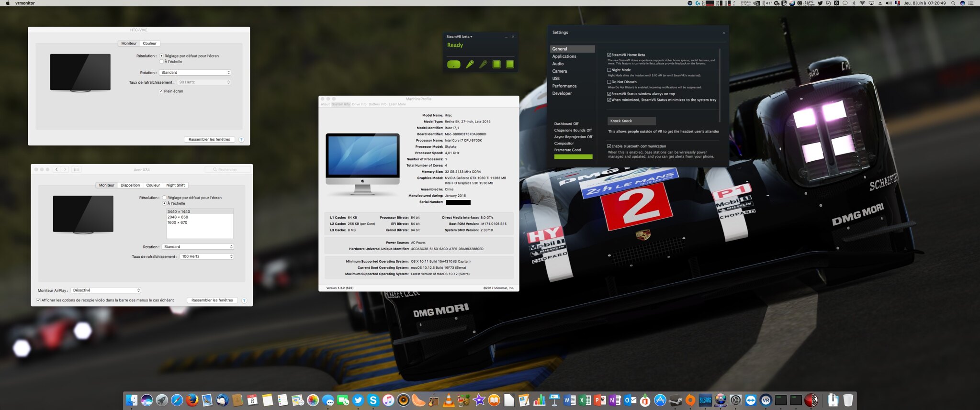Open the SteamVR beta dropdown menu
The height and width of the screenshot is (410, 980).
pyautogui.click(x=459, y=36)
